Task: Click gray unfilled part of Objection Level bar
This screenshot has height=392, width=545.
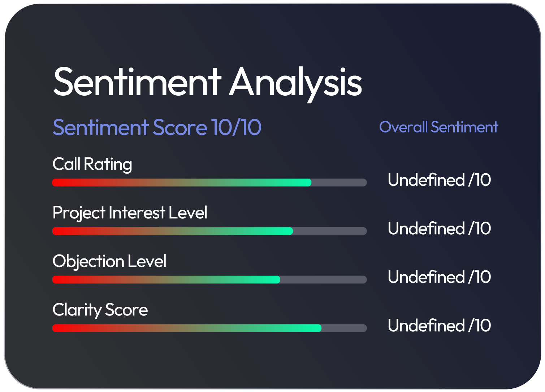Action: 323,280
